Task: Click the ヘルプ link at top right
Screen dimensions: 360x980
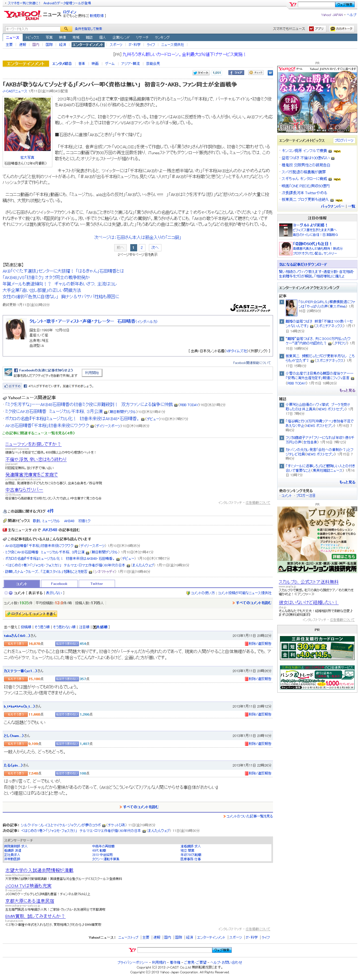Action: (x=352, y=15)
